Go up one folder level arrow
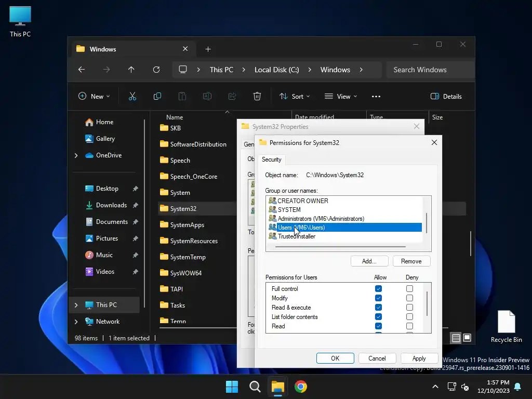This screenshot has height=399, width=532. (131, 70)
